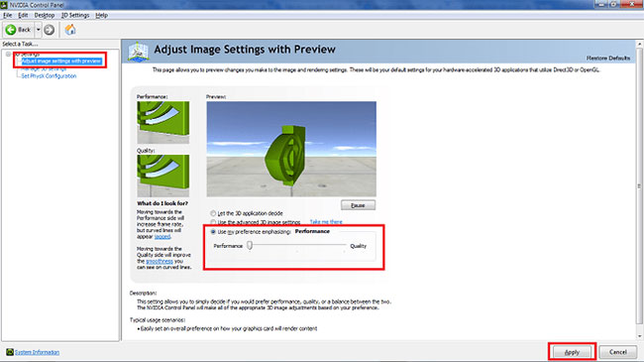Click the vertical scrollbar up arrow
The height and width of the screenshot is (362, 644).
[x=639, y=44]
